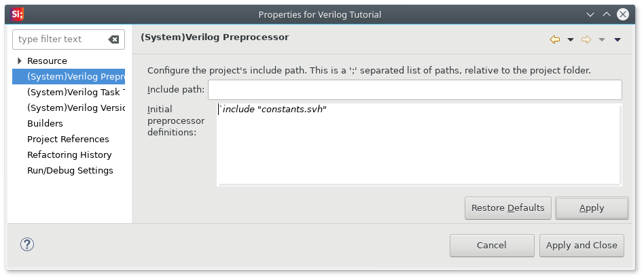Click the Restore Defaults button

coord(508,208)
